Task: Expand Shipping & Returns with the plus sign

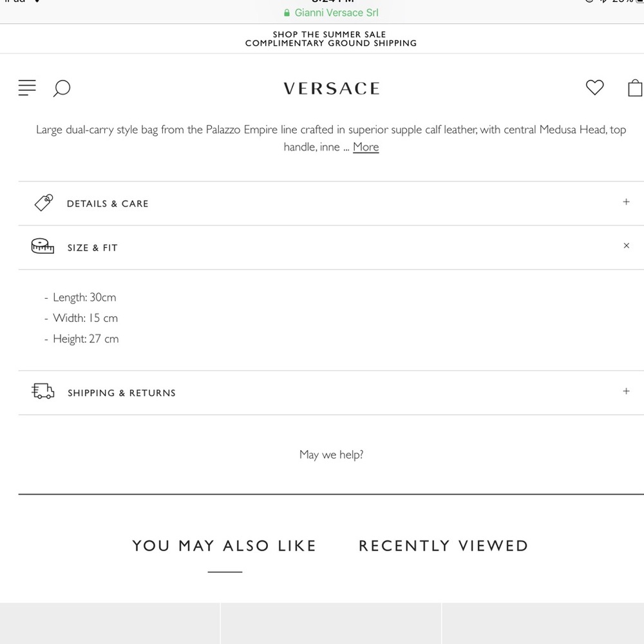Action: click(x=626, y=391)
